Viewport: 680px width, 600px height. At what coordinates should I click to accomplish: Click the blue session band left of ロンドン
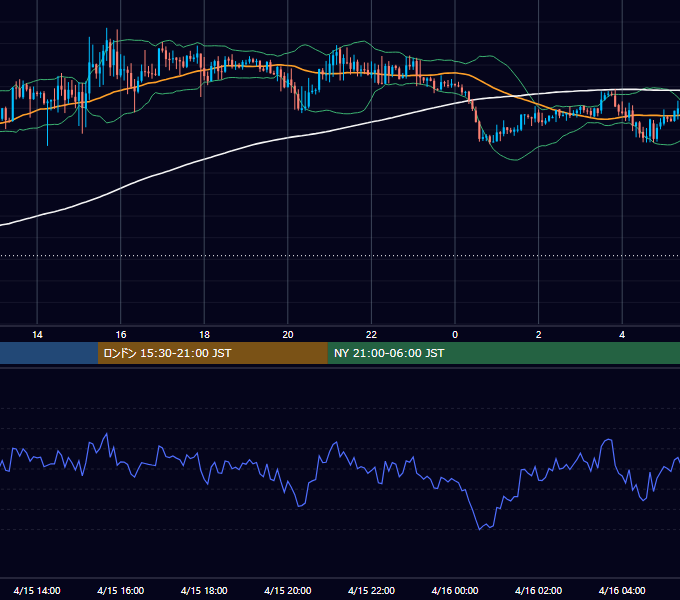tap(49, 353)
